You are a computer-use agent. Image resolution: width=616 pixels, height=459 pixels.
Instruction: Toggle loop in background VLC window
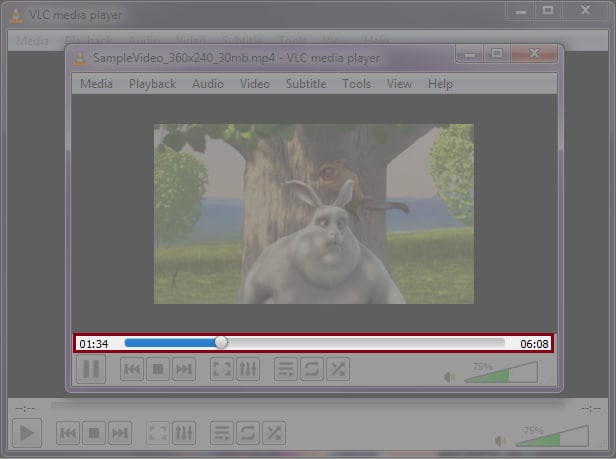point(248,433)
